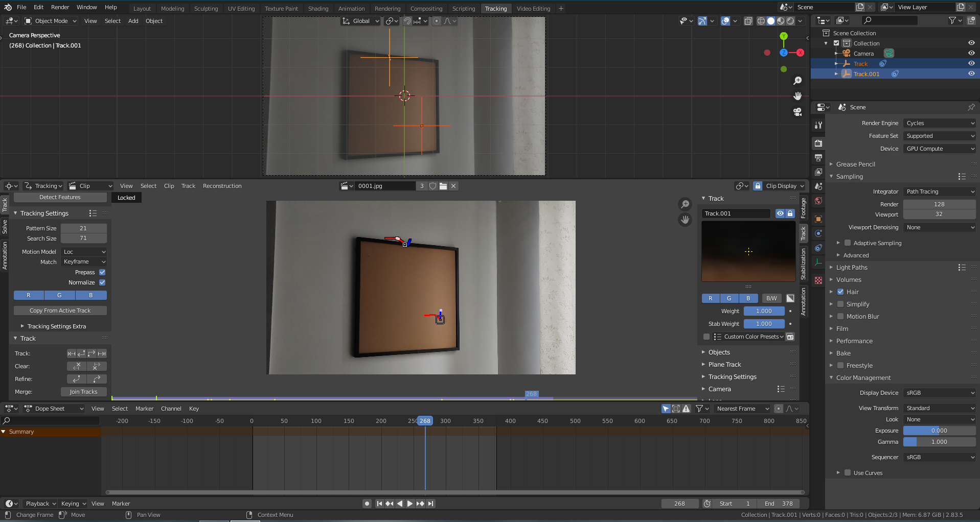Click the pan hand icon in 3D viewport
The image size is (980, 522).
[x=797, y=96]
